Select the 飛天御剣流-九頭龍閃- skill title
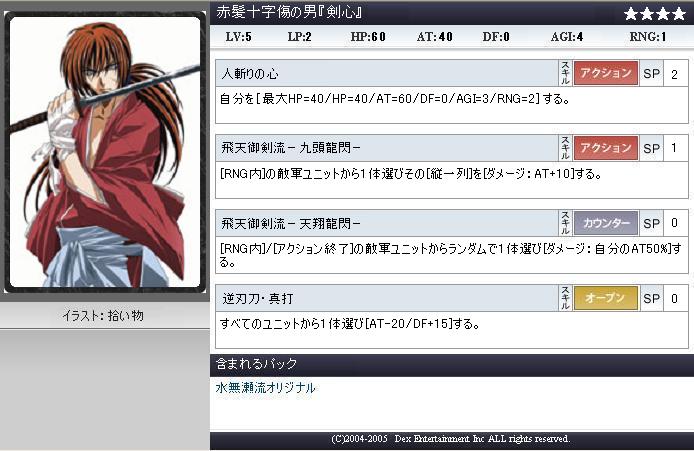 pos(291,148)
